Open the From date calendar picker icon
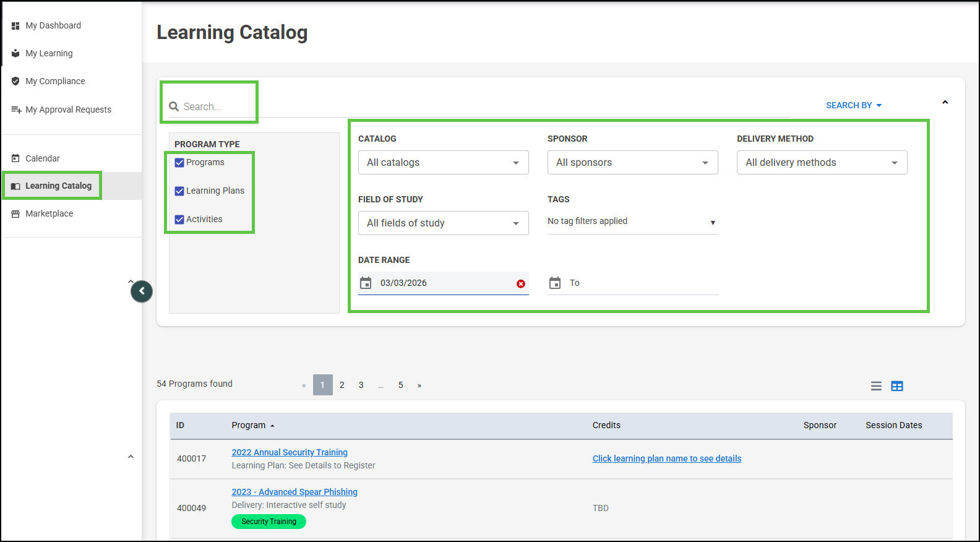This screenshot has width=980, height=542. click(366, 283)
